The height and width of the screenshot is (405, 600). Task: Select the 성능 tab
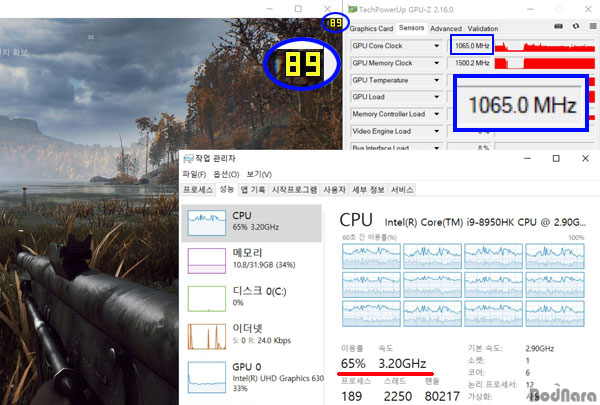[227, 189]
